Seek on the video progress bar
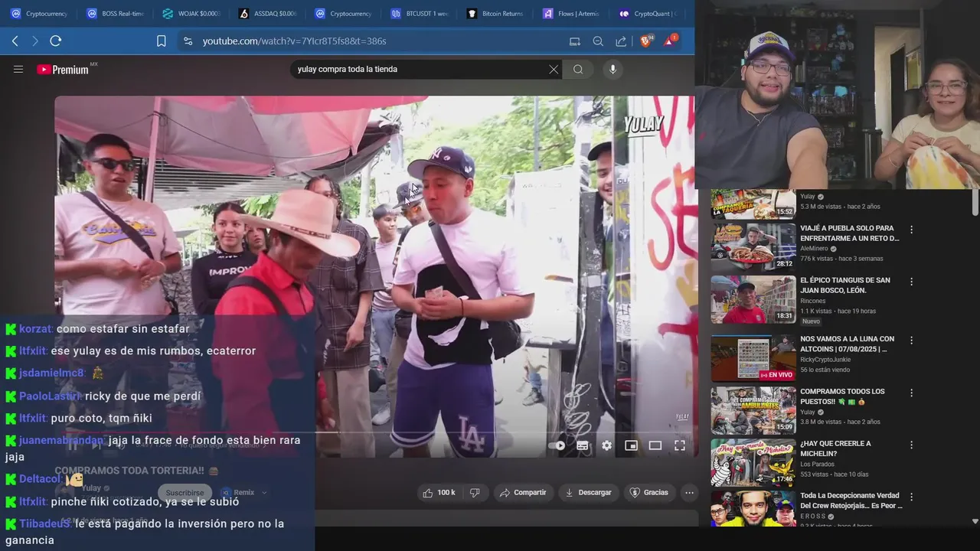 point(375,432)
